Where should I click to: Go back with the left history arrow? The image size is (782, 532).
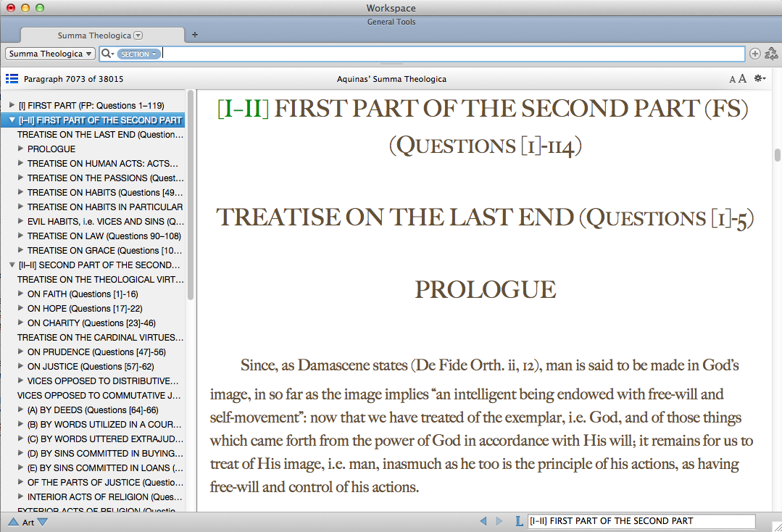[483, 521]
